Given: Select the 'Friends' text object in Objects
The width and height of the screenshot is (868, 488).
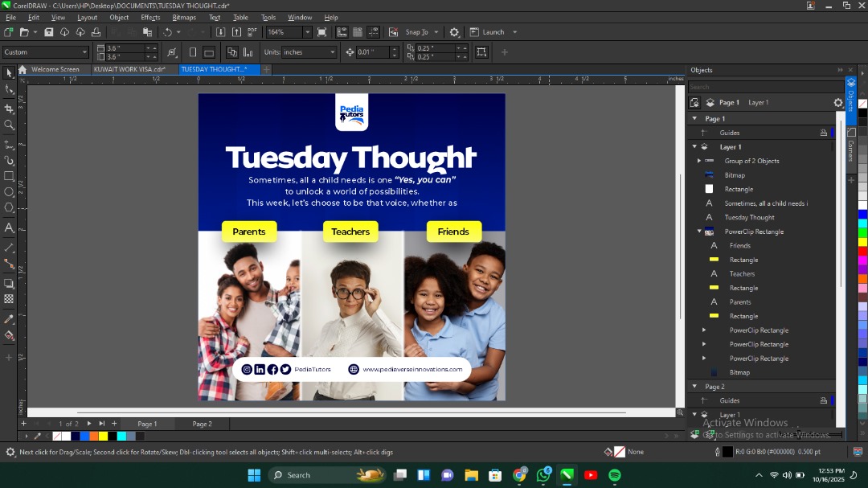Looking at the screenshot, I should (739, 245).
